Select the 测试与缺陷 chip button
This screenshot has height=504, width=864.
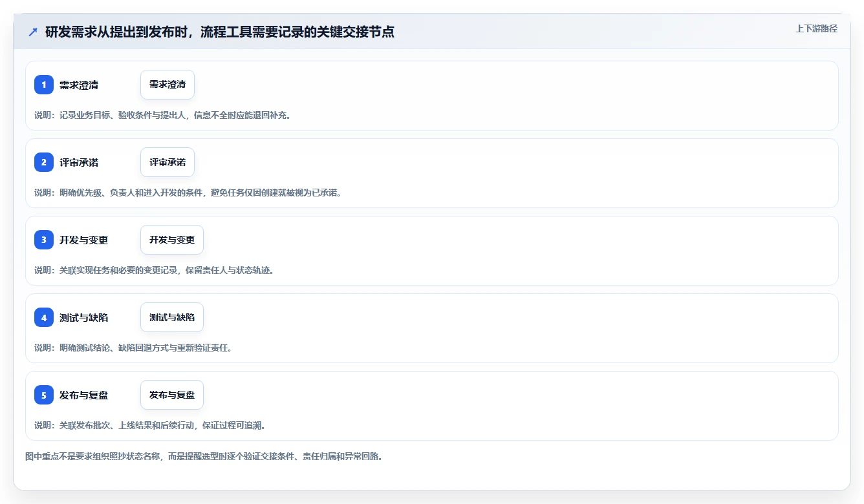click(x=172, y=317)
